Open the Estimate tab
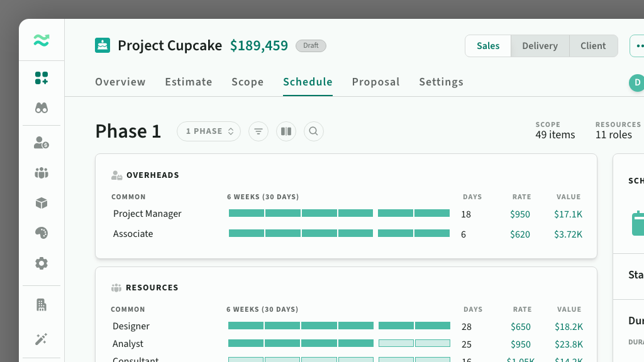This screenshot has height=362, width=644. pos(189,82)
